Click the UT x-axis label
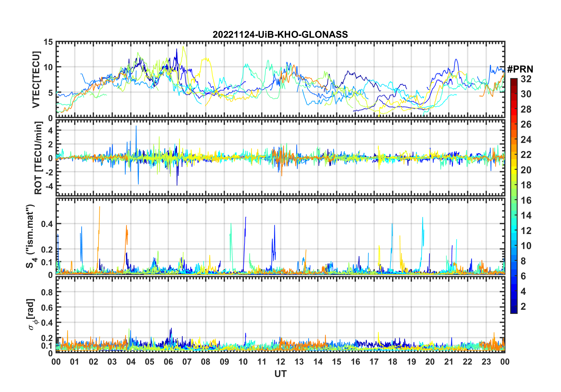This screenshot has width=561, height=392. coord(280,374)
